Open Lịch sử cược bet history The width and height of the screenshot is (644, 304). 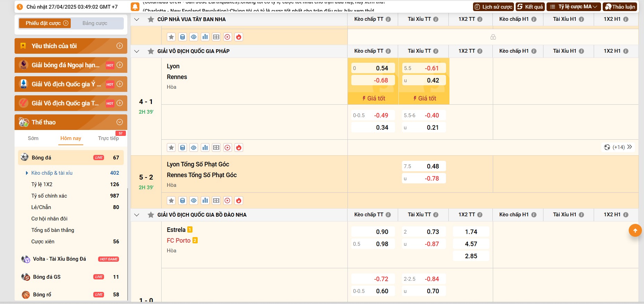493,7
